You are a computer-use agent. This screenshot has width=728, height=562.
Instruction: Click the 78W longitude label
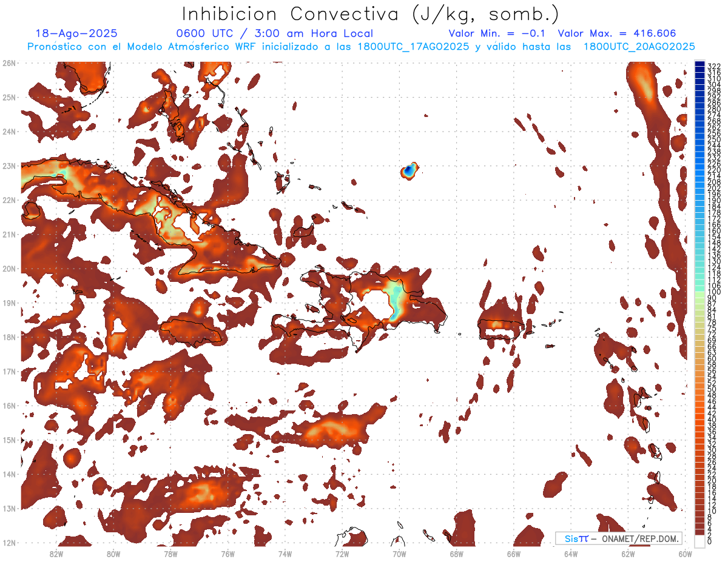tap(170, 554)
